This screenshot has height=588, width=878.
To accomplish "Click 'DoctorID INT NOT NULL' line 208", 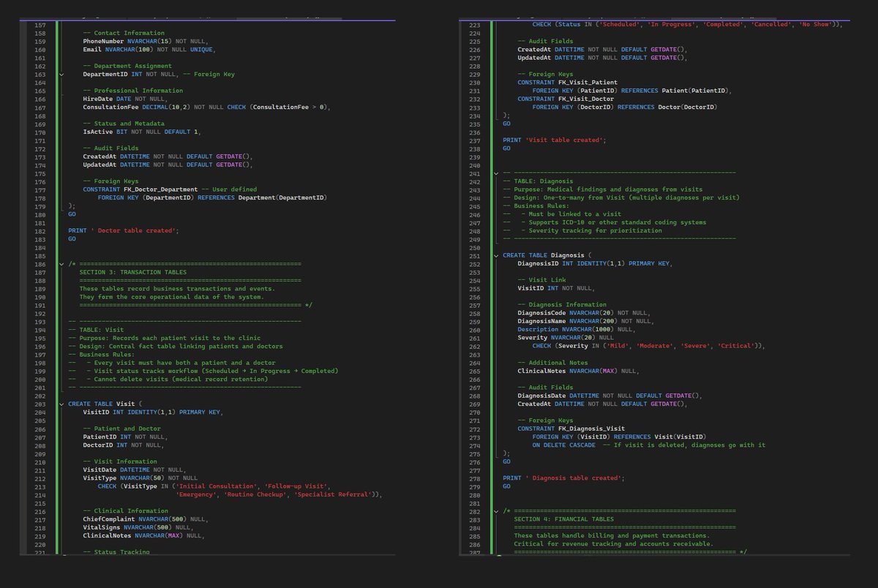I will (124, 445).
